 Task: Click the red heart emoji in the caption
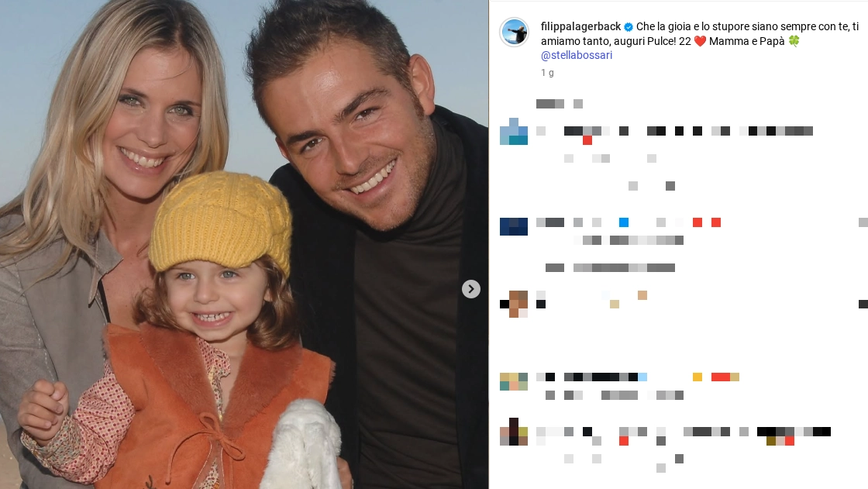click(700, 41)
